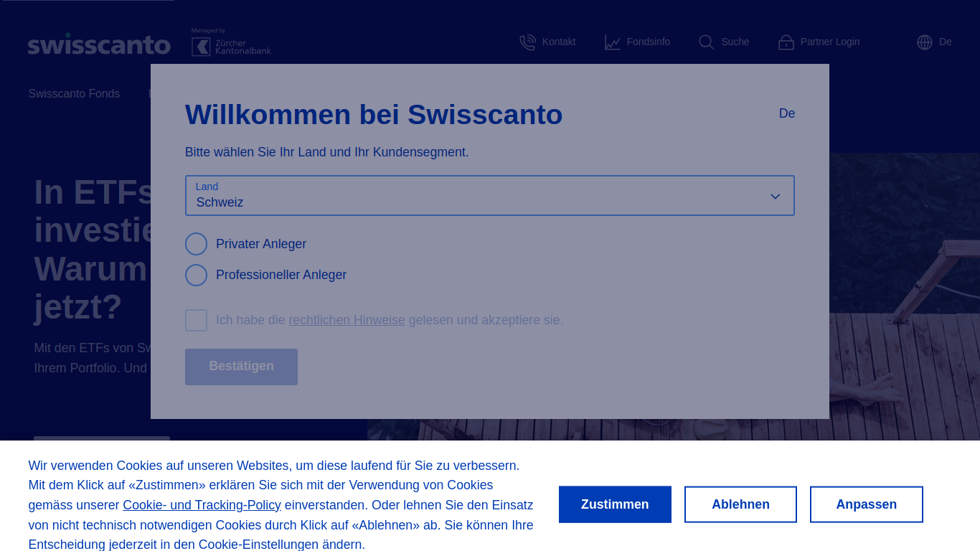
Task: Open the Fondsinfo header link
Action: tap(637, 42)
